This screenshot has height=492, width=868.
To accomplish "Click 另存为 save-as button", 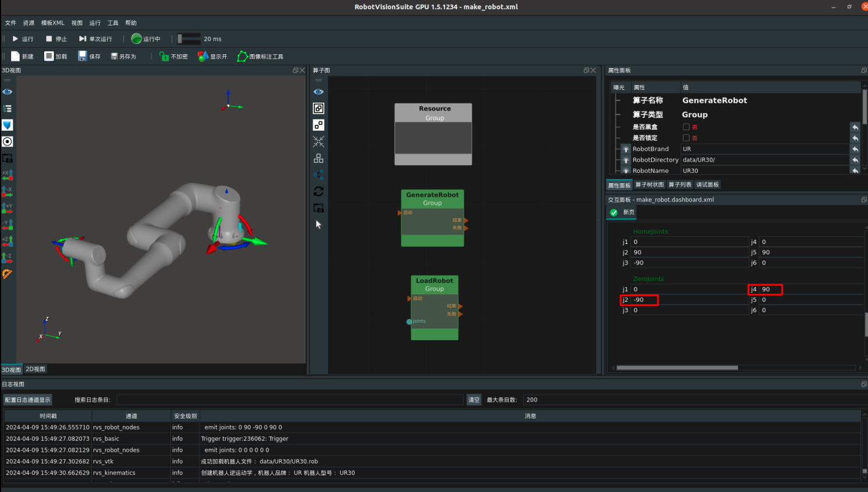I will [x=124, y=57].
